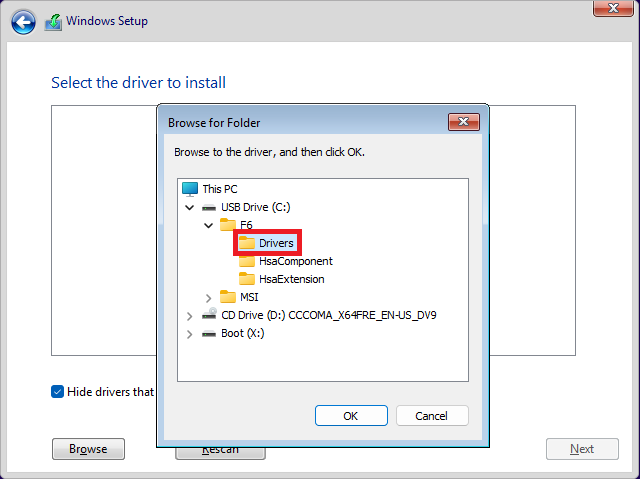Select the HsaExtension folder icon
Screen dimensions: 640x479
(247, 279)
